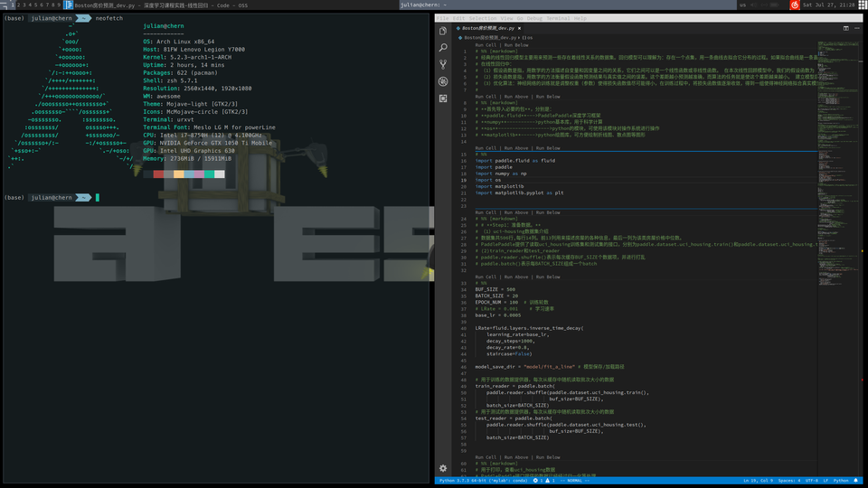
Task: Click the terminal prompt cursor below neofetch
Action: [98, 198]
